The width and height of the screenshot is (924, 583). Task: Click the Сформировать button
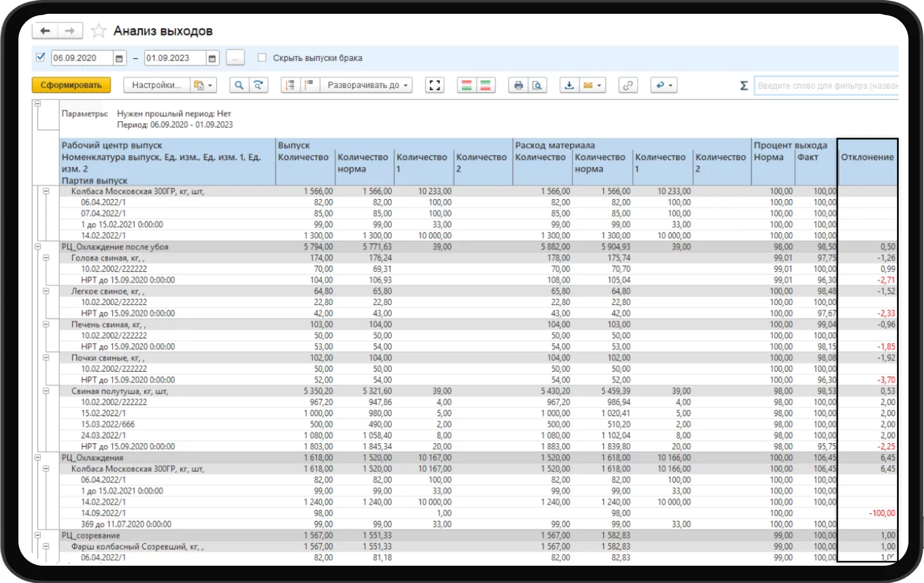click(x=71, y=85)
